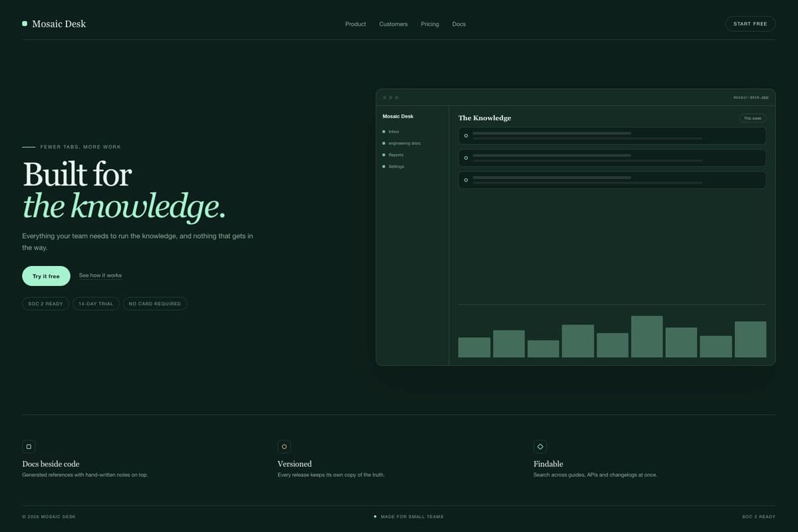Click the Findable feature heading
798x532 pixels.
[x=548, y=464]
